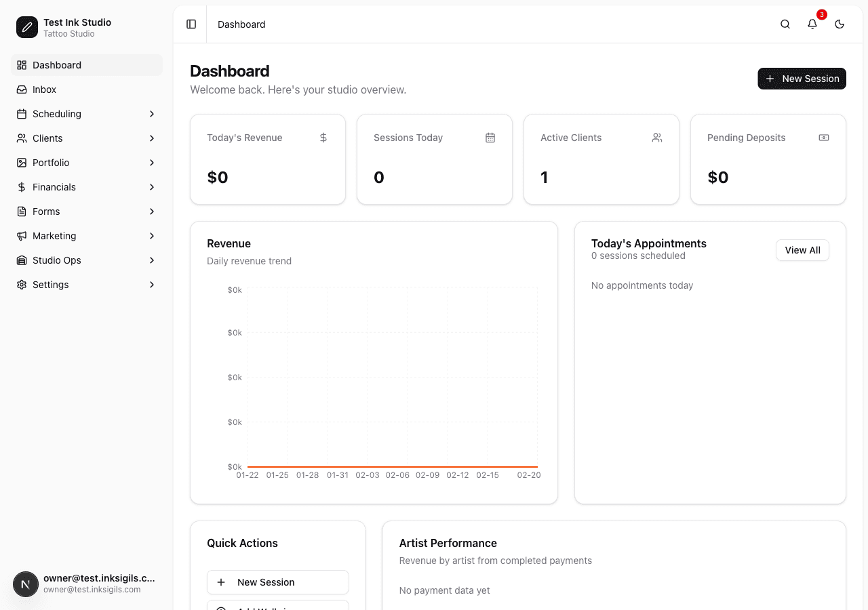Click the 02-12 label on the revenue chart
Screen dimensions: 868x610
point(458,475)
